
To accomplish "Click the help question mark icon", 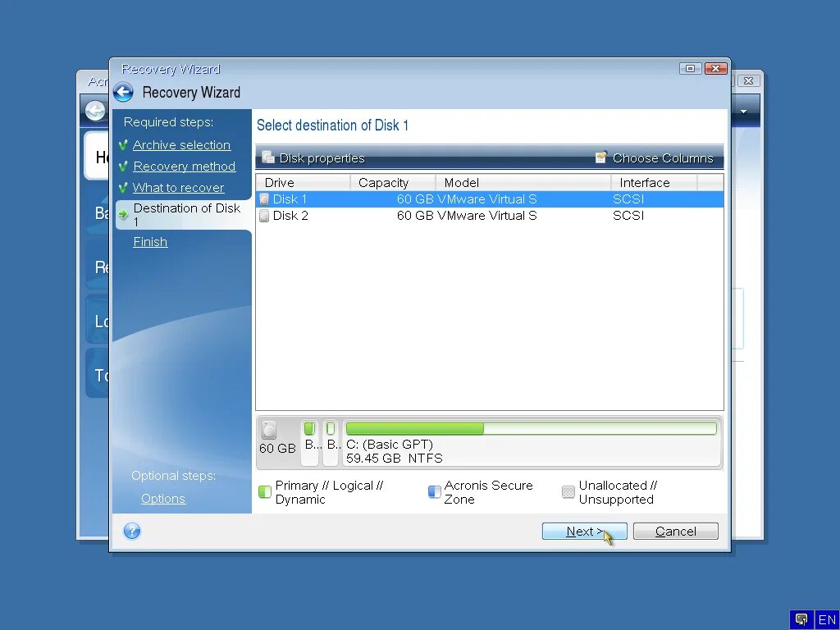I will click(132, 531).
